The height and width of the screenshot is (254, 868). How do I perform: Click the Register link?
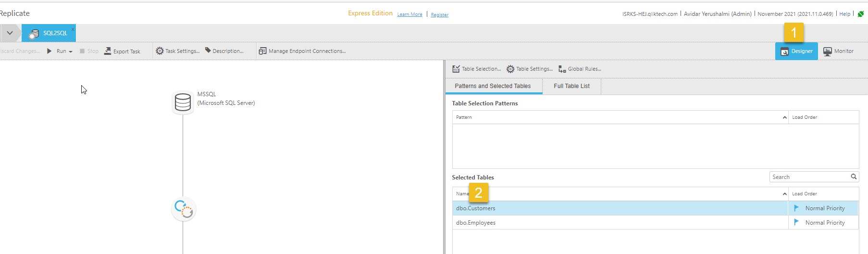click(439, 15)
